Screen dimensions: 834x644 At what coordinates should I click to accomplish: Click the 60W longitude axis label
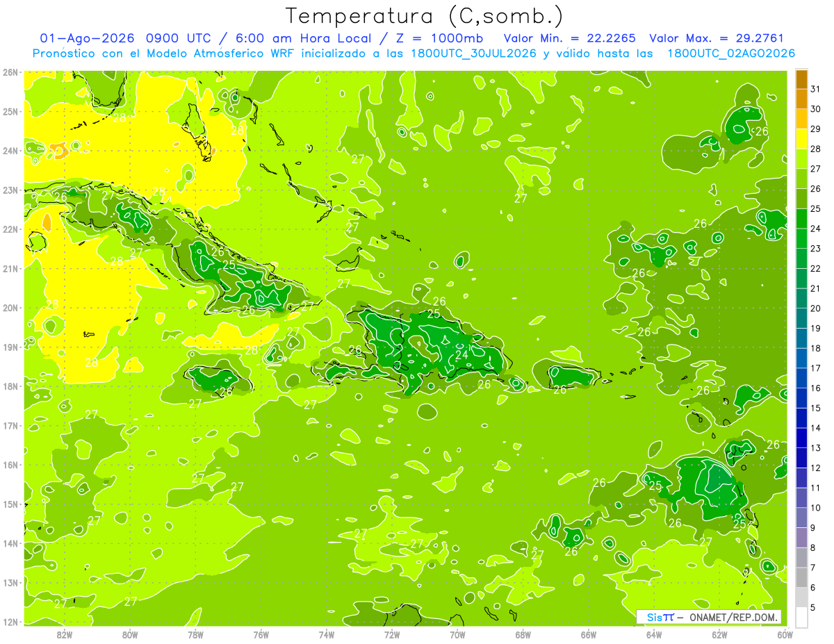click(x=785, y=634)
